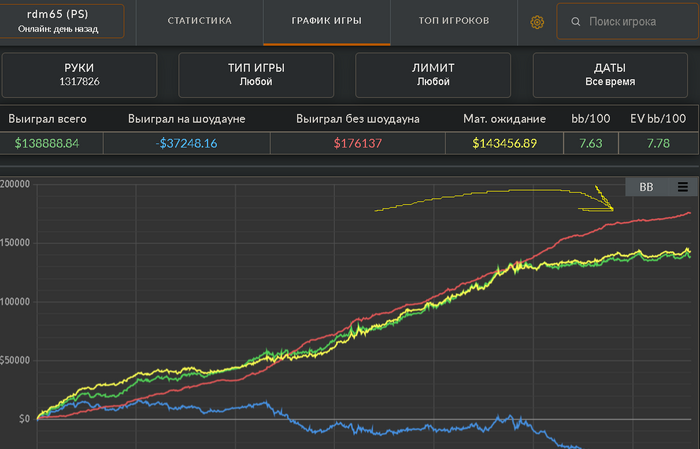Click the $138888.84 total winnings value
The width and height of the screenshot is (700, 449).
point(47,143)
